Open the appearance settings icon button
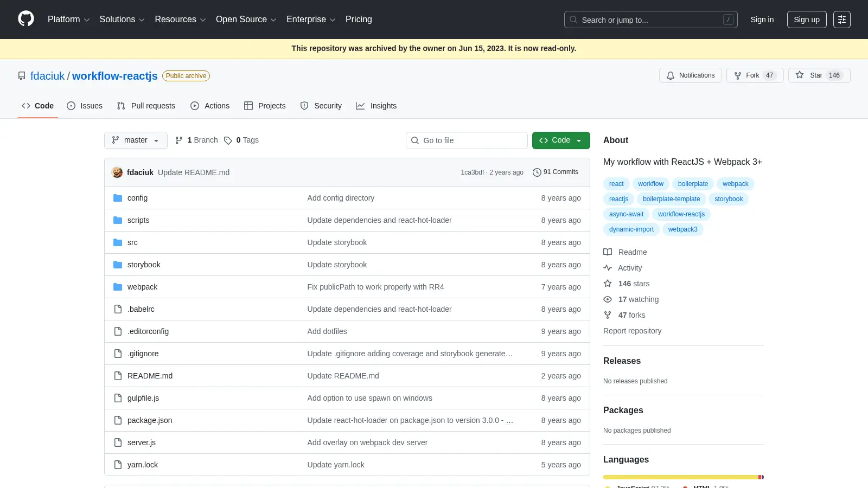Image resolution: width=868 pixels, height=488 pixels. (842, 20)
